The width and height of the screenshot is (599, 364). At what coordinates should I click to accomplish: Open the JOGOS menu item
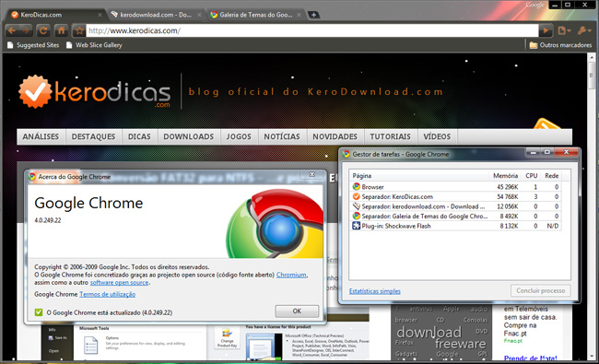[239, 136]
